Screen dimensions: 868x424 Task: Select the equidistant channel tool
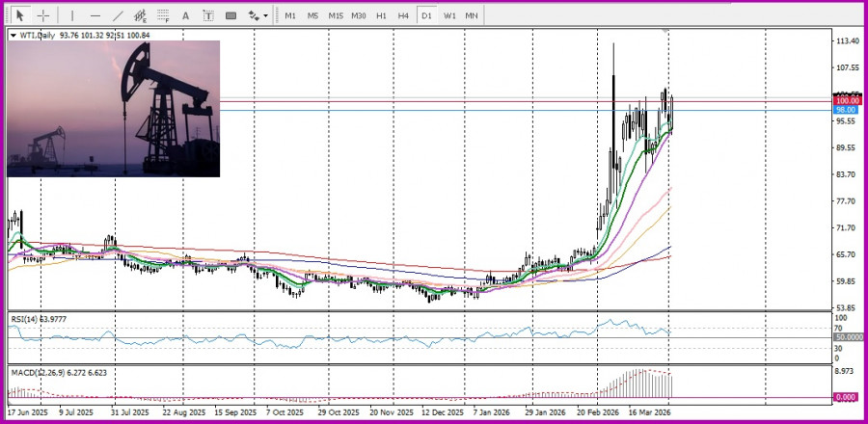click(x=141, y=15)
